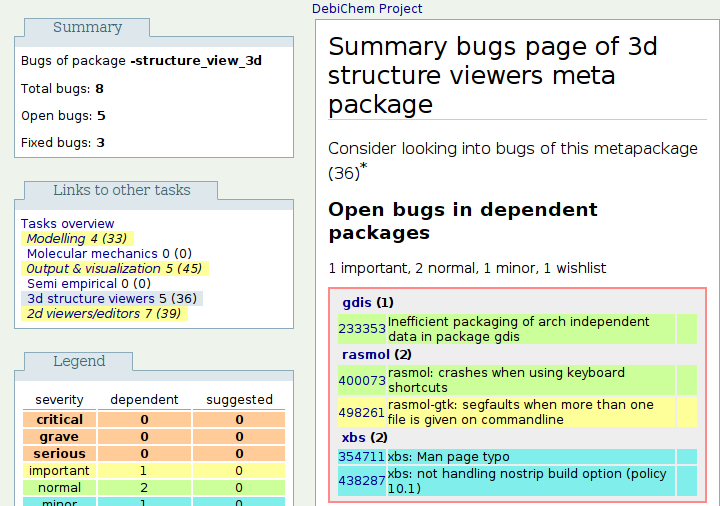Click the 3d structure viewers link
Viewport: 720px width, 506px height.
90,298
